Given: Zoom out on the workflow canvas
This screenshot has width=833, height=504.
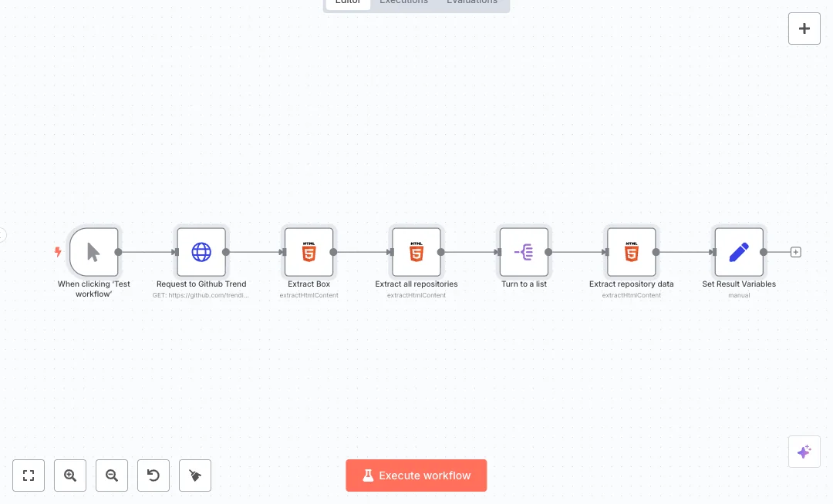Looking at the screenshot, I should [x=112, y=475].
